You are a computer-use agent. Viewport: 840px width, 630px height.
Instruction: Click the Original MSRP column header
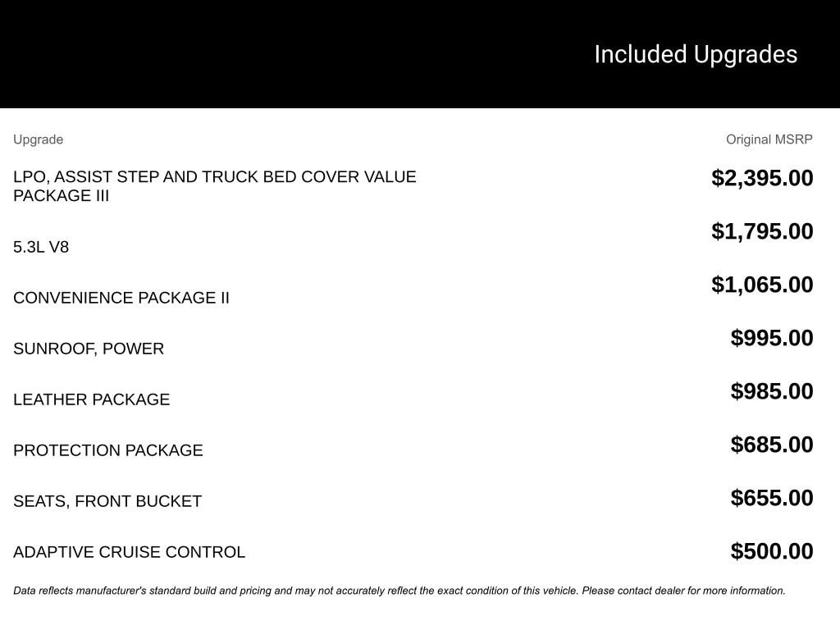[x=769, y=139]
